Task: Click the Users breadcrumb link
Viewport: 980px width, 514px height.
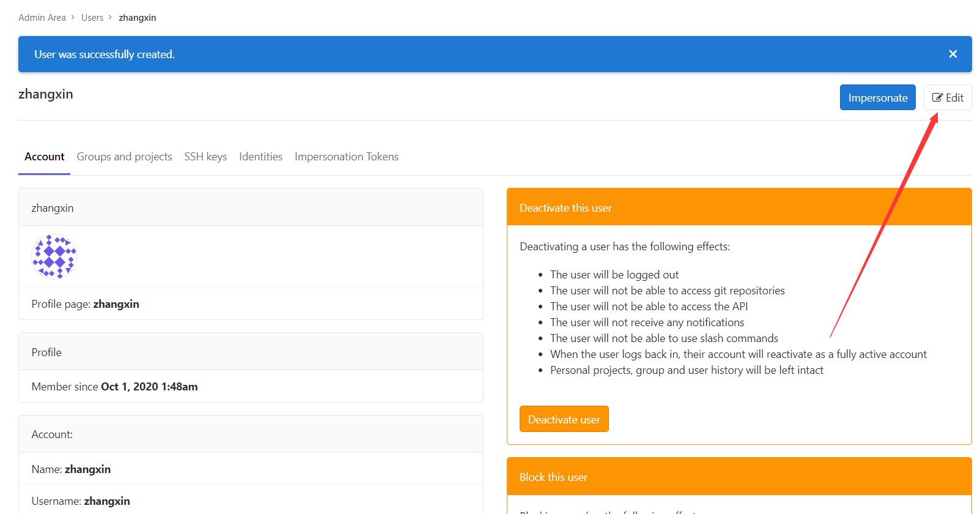Action: [x=92, y=18]
